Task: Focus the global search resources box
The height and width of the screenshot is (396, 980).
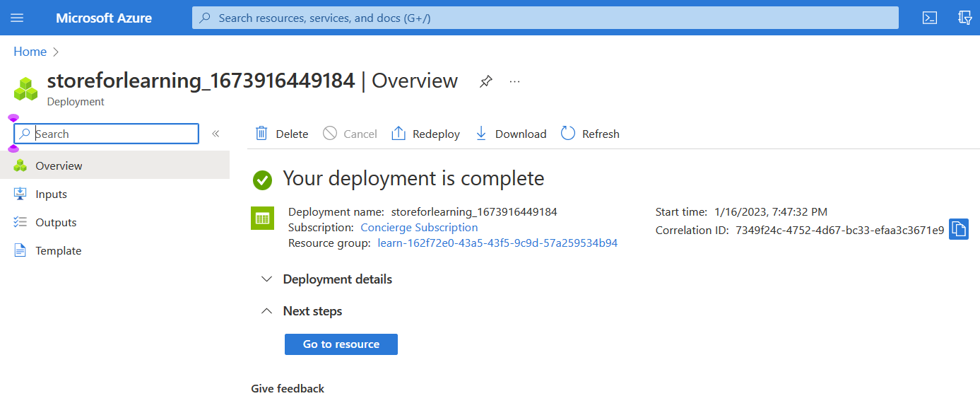Action: pyautogui.click(x=545, y=18)
